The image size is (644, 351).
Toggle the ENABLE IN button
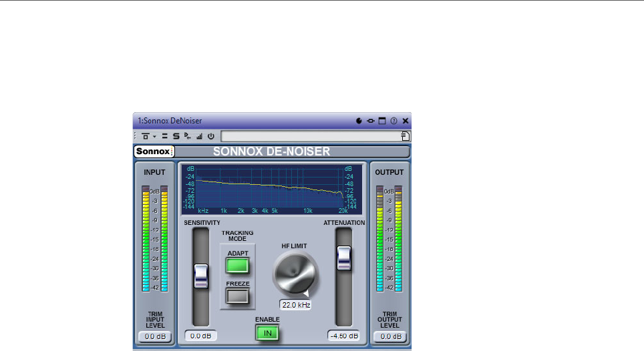click(267, 333)
